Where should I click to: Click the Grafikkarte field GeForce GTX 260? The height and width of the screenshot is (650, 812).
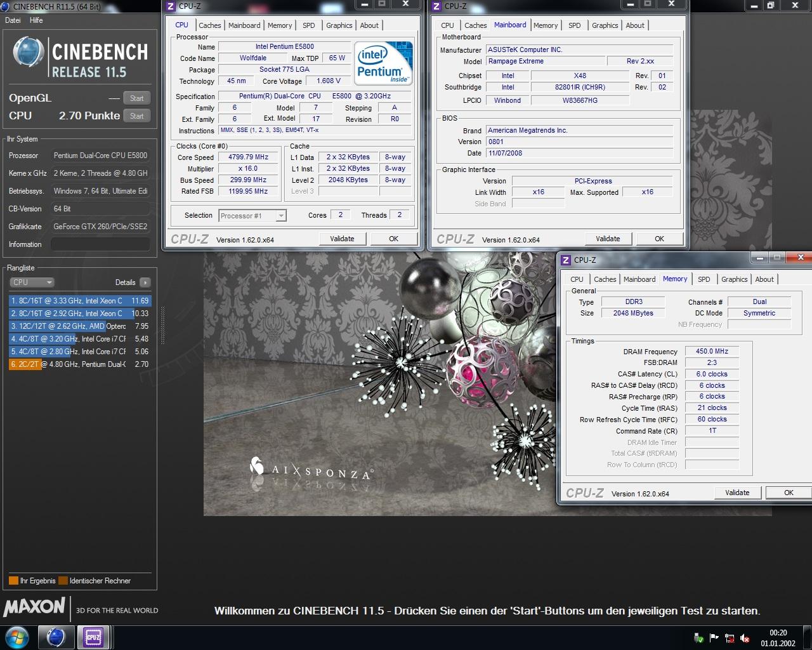pyautogui.click(x=100, y=227)
